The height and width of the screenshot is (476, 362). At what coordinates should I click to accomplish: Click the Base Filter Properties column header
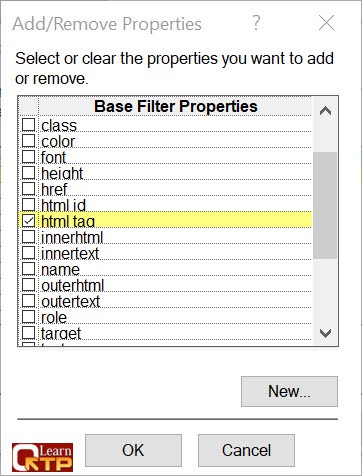pos(176,106)
